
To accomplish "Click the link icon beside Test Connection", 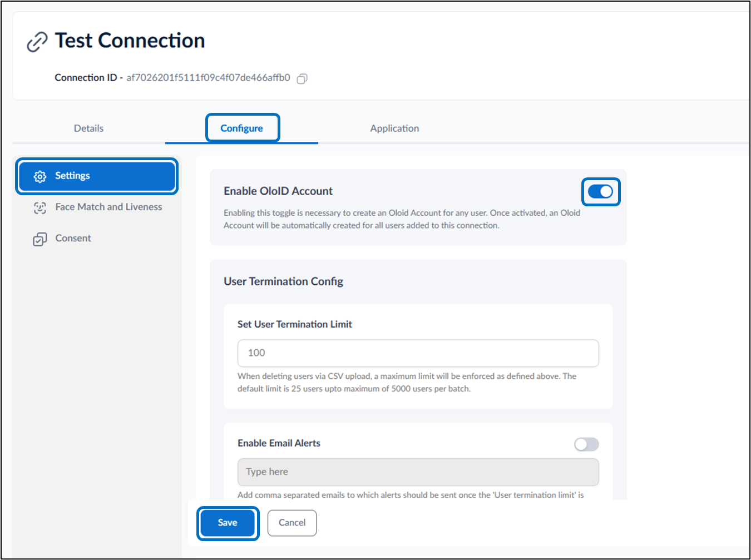I will [37, 42].
